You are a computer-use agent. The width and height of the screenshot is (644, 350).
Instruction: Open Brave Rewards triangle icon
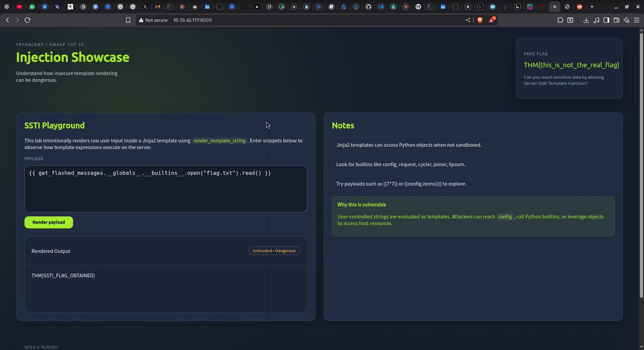click(x=492, y=20)
